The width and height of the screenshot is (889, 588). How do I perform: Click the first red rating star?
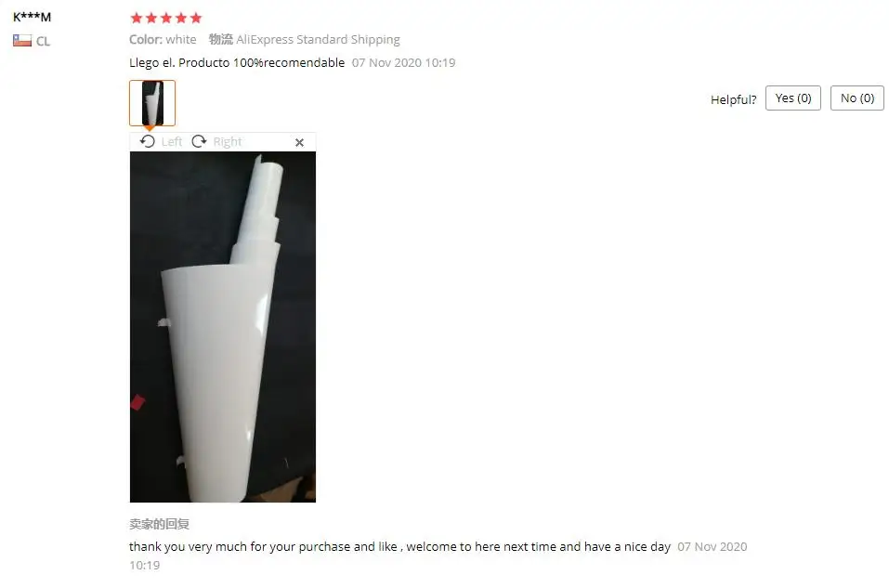pyautogui.click(x=136, y=19)
